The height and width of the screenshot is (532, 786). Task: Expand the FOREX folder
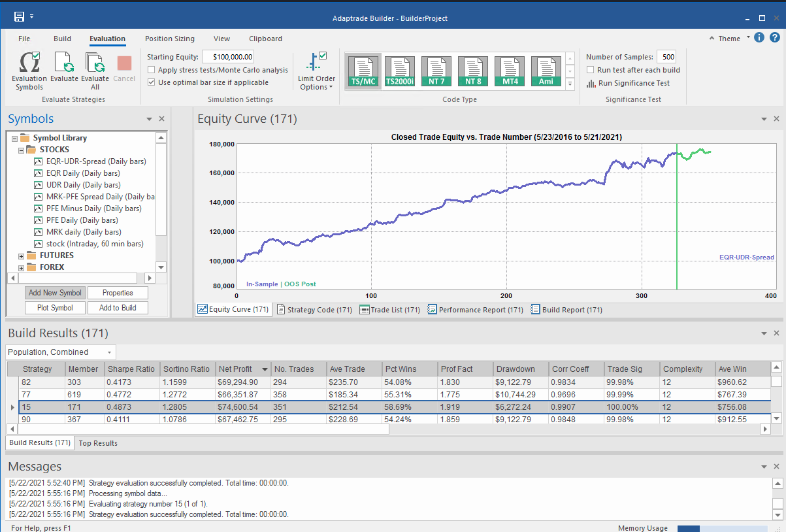[x=22, y=267]
